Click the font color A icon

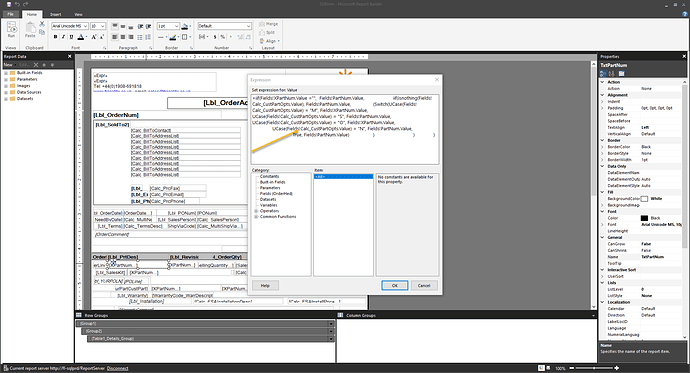pos(81,37)
